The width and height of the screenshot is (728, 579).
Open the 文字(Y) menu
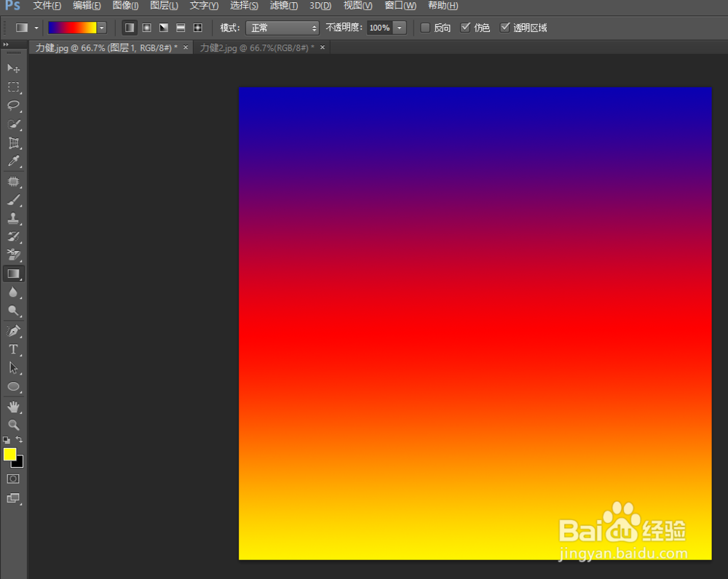coord(204,6)
